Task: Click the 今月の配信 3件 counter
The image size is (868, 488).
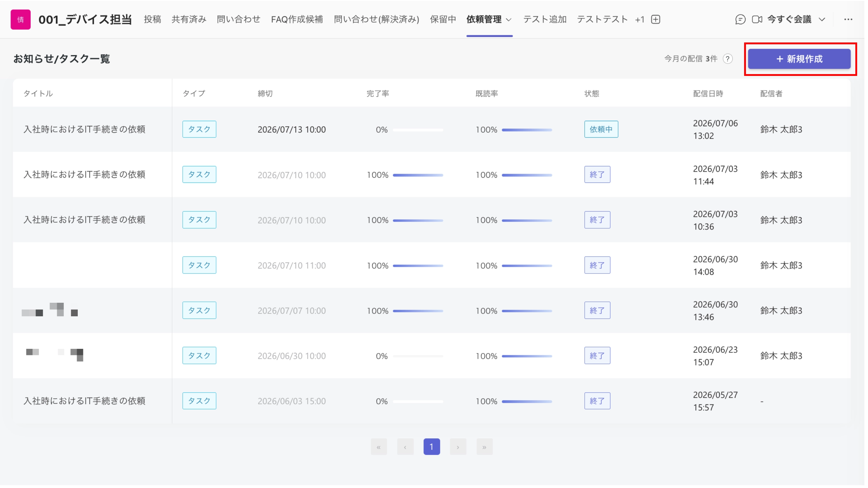Action: pyautogui.click(x=691, y=59)
